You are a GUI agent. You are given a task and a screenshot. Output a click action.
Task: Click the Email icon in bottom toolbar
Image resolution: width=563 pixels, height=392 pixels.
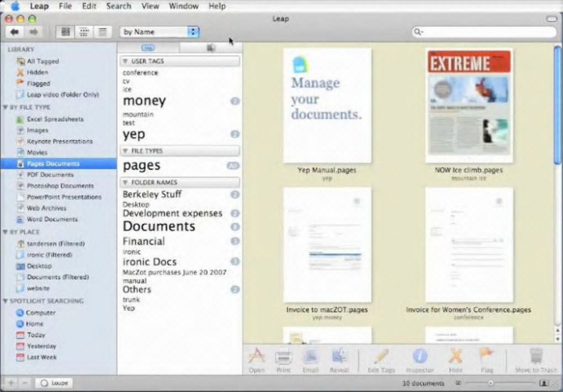coord(311,357)
